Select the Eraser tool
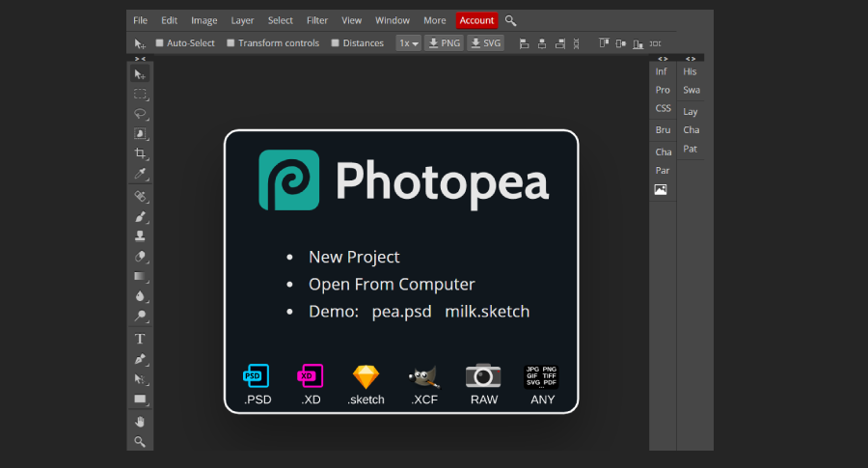 tap(140, 257)
